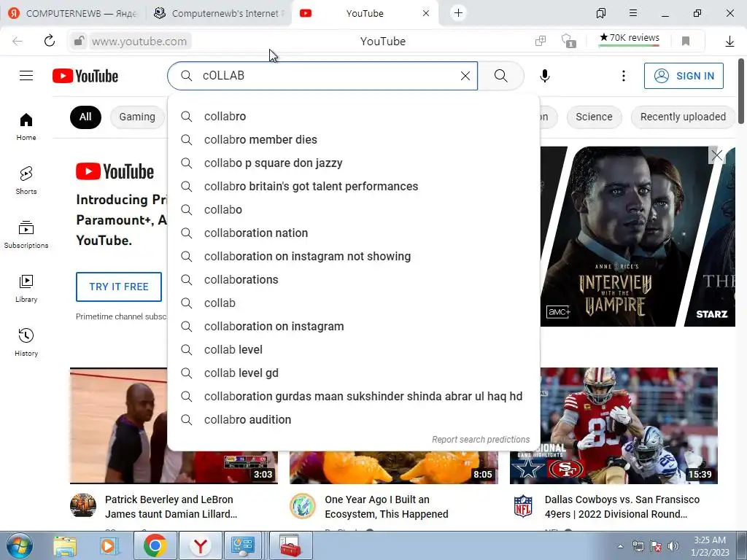Open Windows Explorer folder in taskbar
The width and height of the screenshot is (747, 560).
[65, 546]
